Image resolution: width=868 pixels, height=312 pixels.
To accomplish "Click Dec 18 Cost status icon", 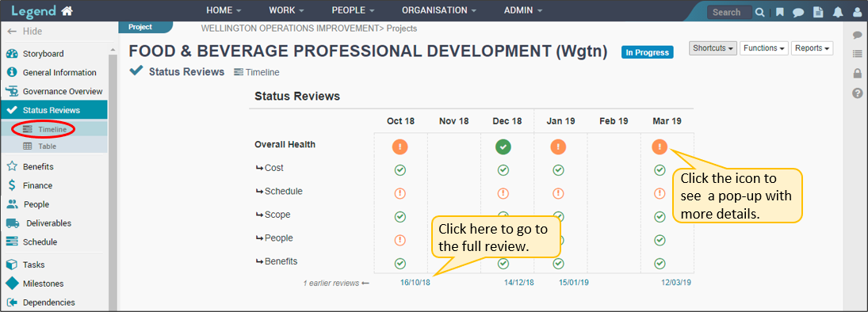I will coord(503,170).
